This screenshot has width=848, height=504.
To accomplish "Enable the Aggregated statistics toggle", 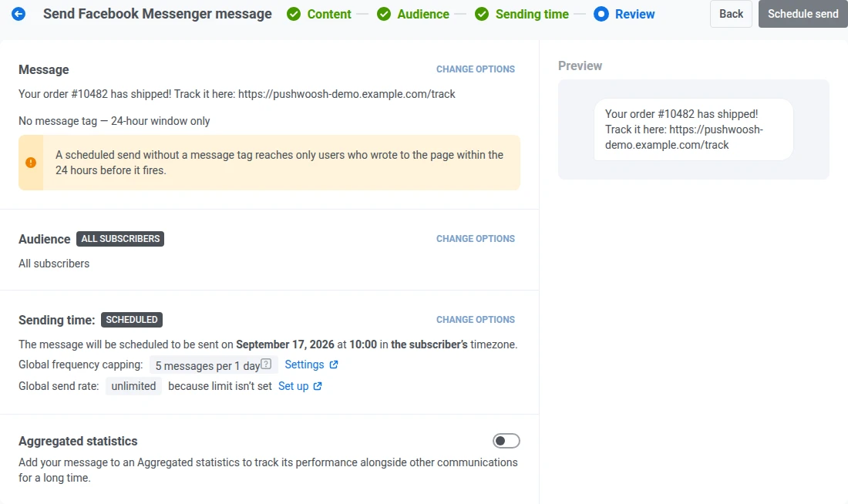I will (506, 441).
